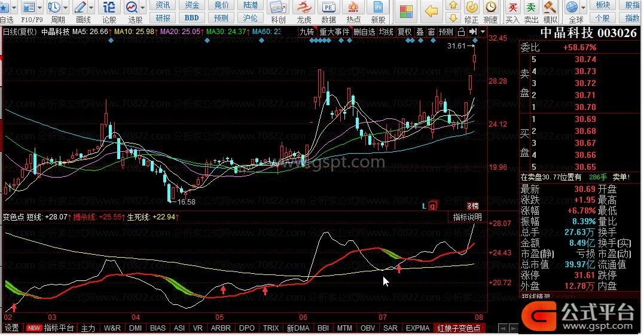Image resolution: width=644 pixels, height=336 pixels.
Task: Open the 科创 board icon
Action: (x=277, y=7)
